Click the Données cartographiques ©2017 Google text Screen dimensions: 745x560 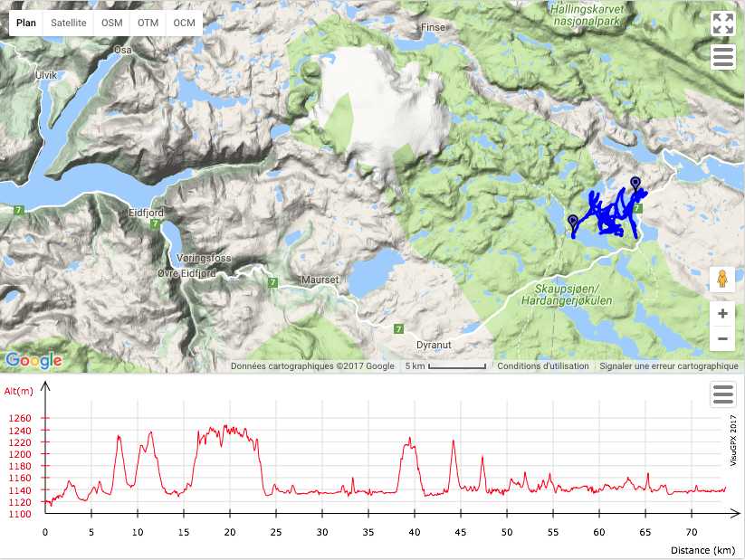(x=312, y=366)
